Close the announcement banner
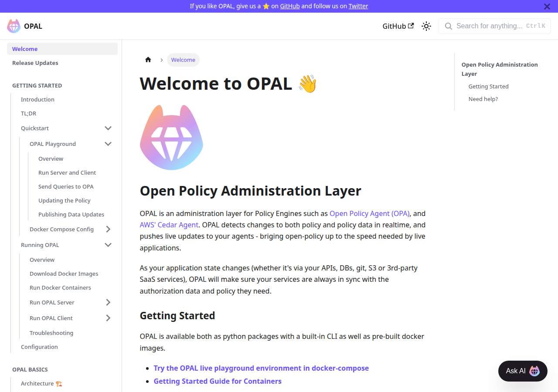The image size is (558, 392). pos(547,7)
